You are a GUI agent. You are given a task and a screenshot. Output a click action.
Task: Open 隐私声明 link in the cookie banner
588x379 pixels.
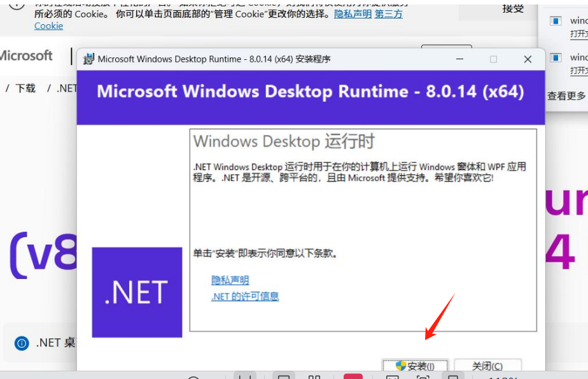point(353,14)
